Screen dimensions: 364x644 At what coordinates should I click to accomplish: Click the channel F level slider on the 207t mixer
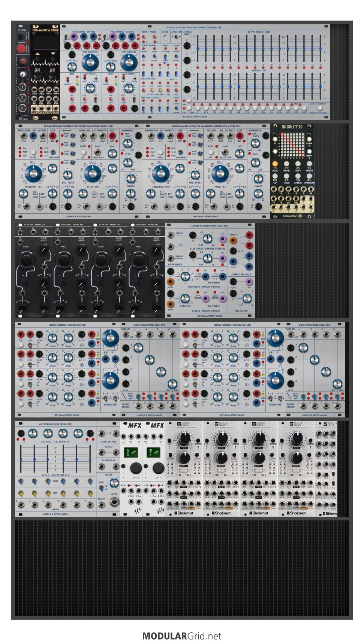90,459
